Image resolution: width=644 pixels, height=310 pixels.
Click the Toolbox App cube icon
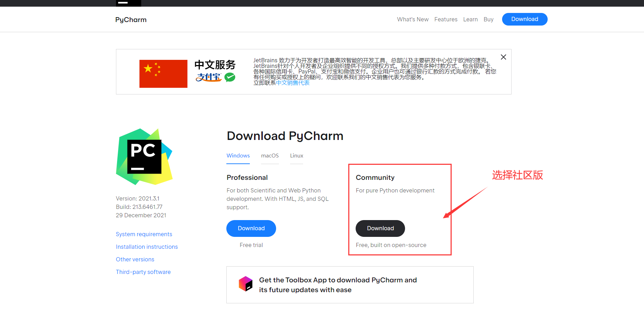(246, 284)
